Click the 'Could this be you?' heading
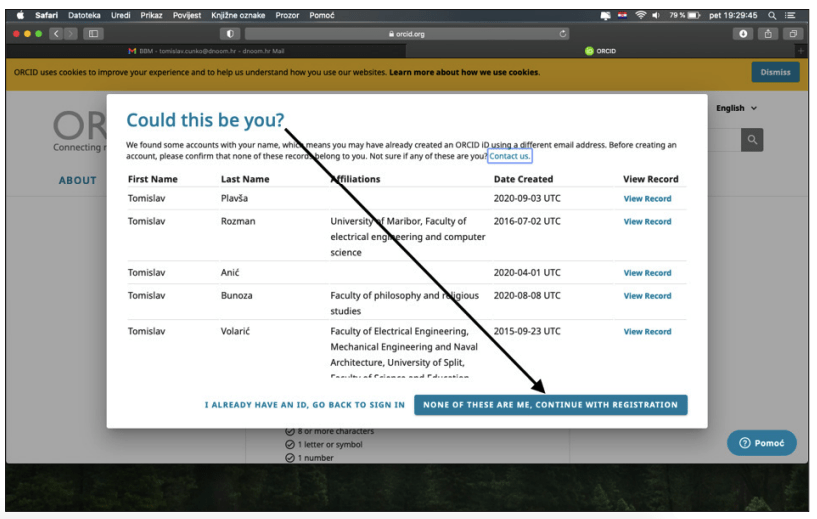 (205, 120)
